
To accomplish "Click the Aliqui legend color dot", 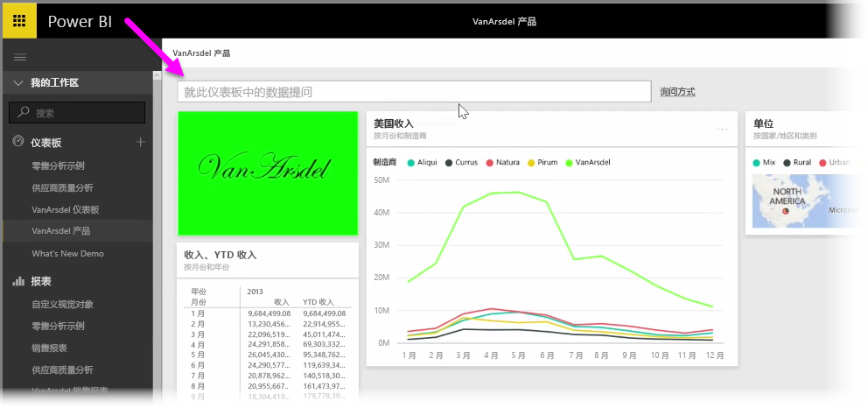I will point(410,163).
